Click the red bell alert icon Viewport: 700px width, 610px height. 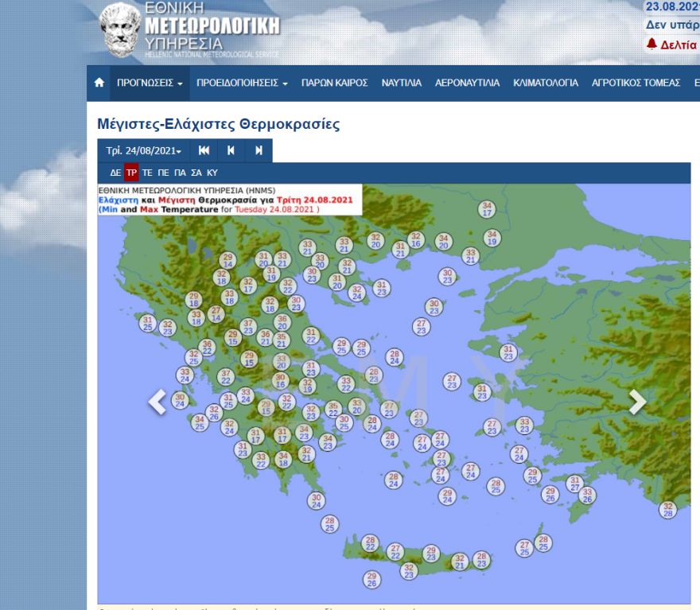pyautogui.click(x=651, y=45)
